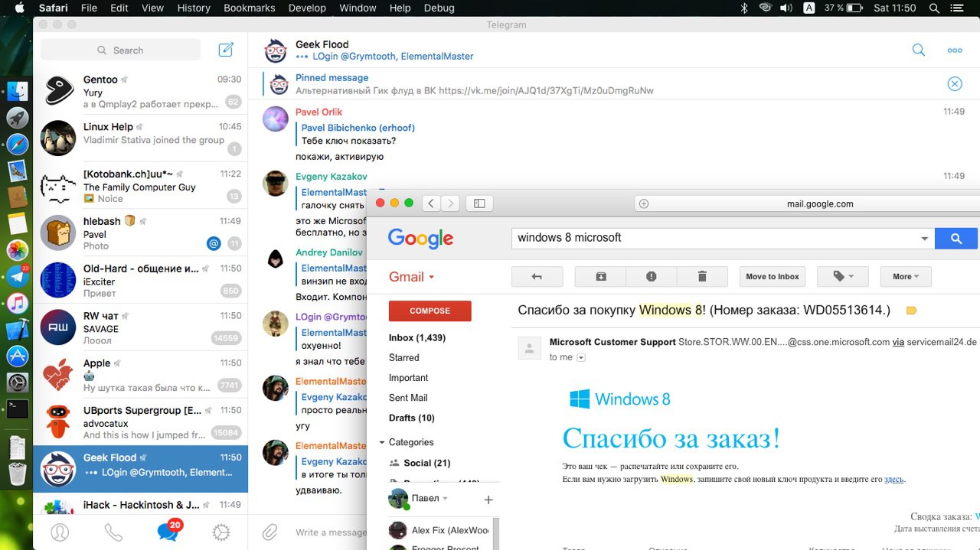Open Telegram Chats tab with badge
The width and height of the screenshot is (980, 550).
tap(168, 531)
